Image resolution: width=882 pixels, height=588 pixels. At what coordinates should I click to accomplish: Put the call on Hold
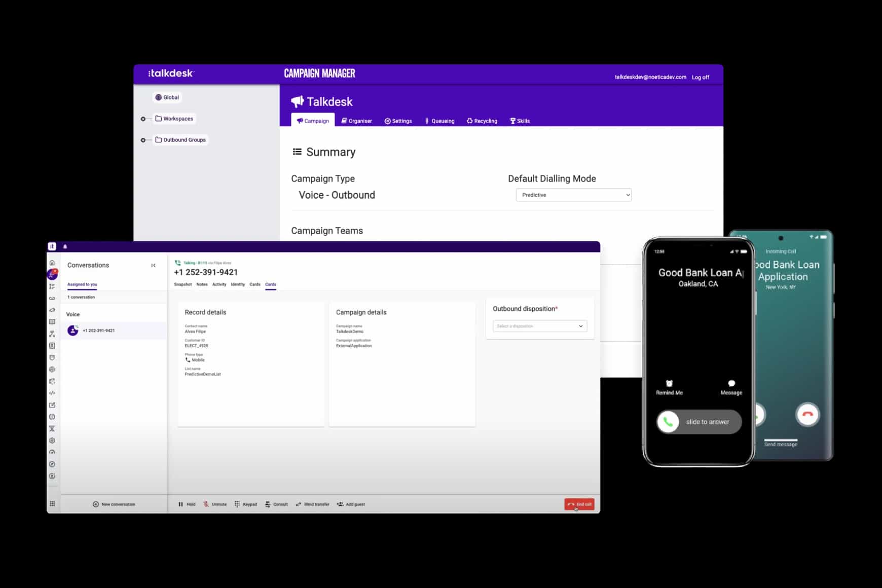(187, 504)
